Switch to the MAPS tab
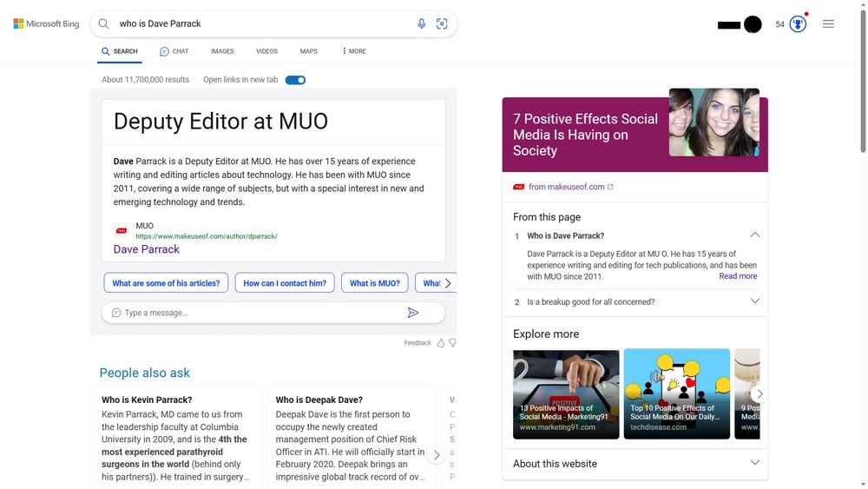The height and width of the screenshot is (489, 868). (309, 51)
